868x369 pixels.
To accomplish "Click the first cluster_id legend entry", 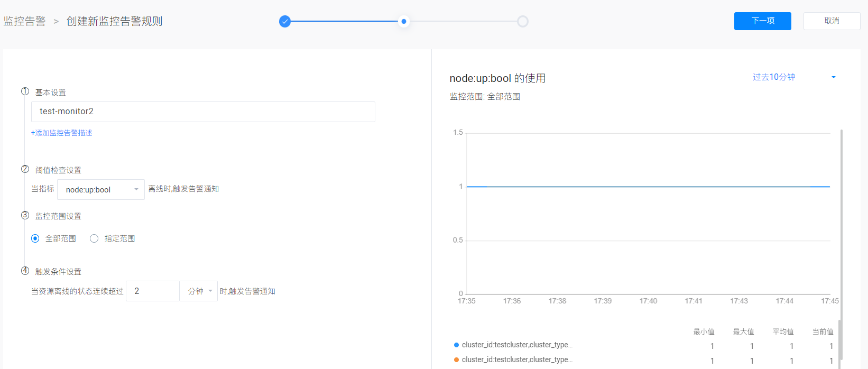I will coord(517,345).
